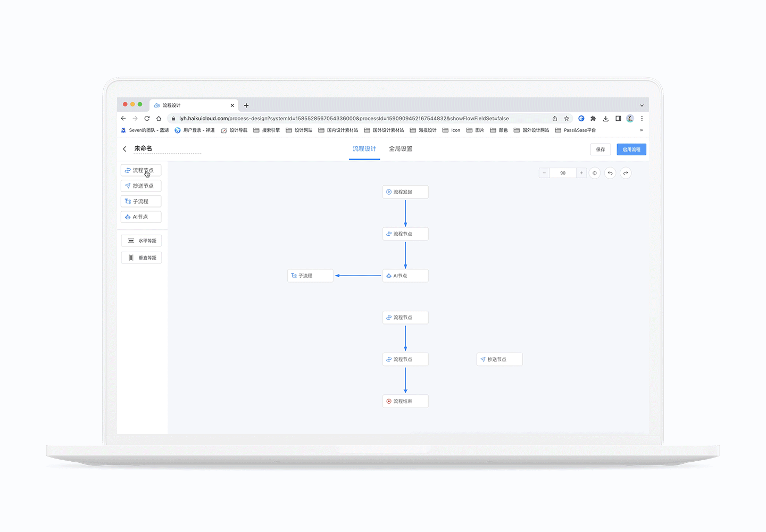Select the AI节点 tool in the left sidebar

(x=141, y=217)
